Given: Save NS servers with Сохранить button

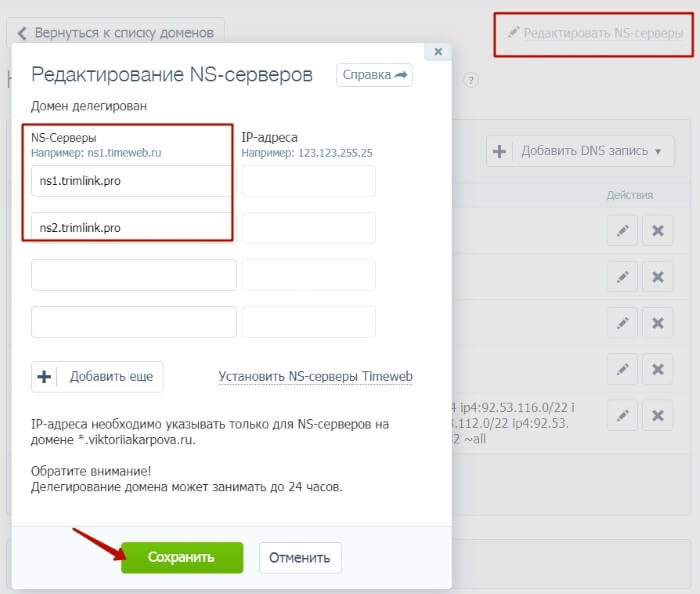Looking at the screenshot, I should click(182, 557).
